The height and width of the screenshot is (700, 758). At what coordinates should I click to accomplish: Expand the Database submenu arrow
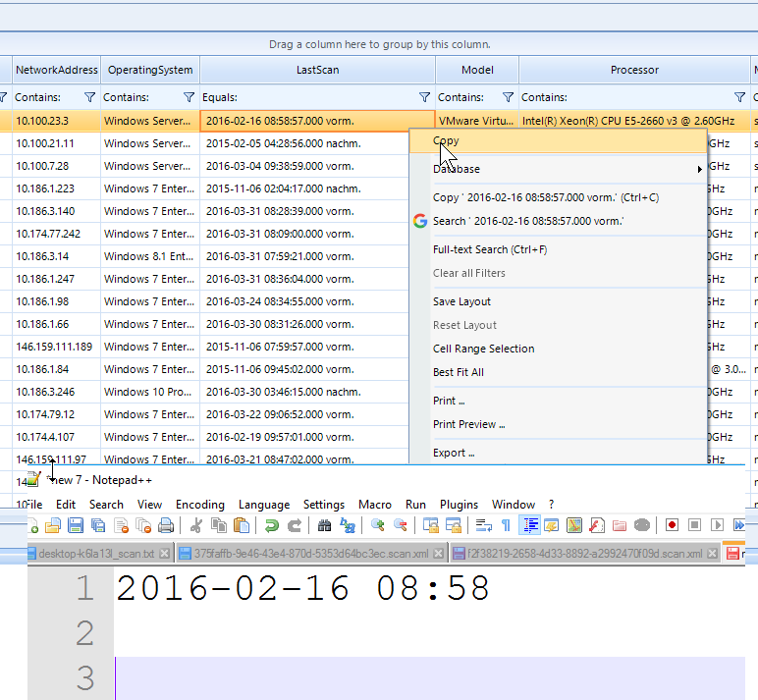[x=699, y=169]
